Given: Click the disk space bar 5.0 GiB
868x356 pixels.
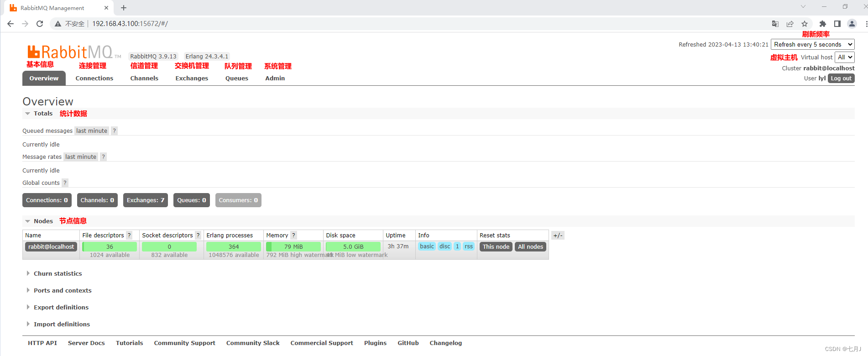Looking at the screenshot, I should (x=353, y=246).
